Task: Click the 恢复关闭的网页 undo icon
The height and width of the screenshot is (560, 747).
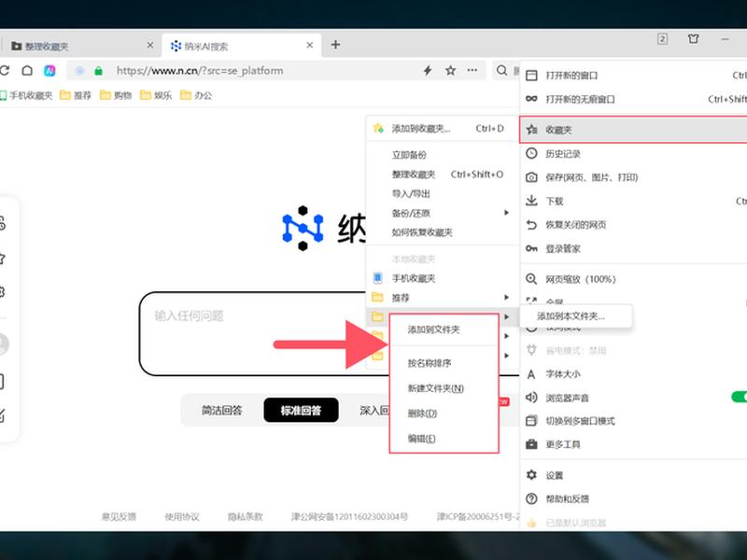Action: (531, 225)
